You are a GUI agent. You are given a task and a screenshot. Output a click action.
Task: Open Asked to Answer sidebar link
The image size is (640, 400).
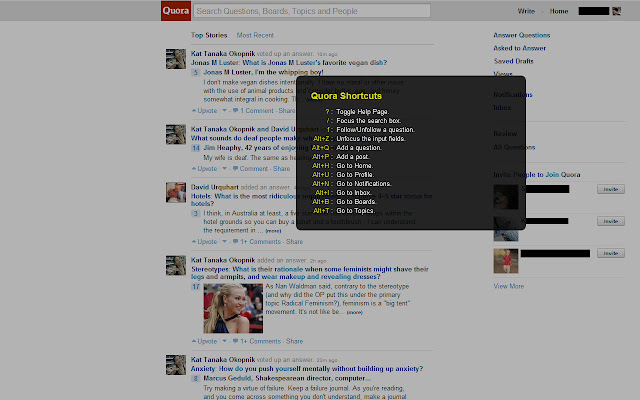(x=519, y=48)
